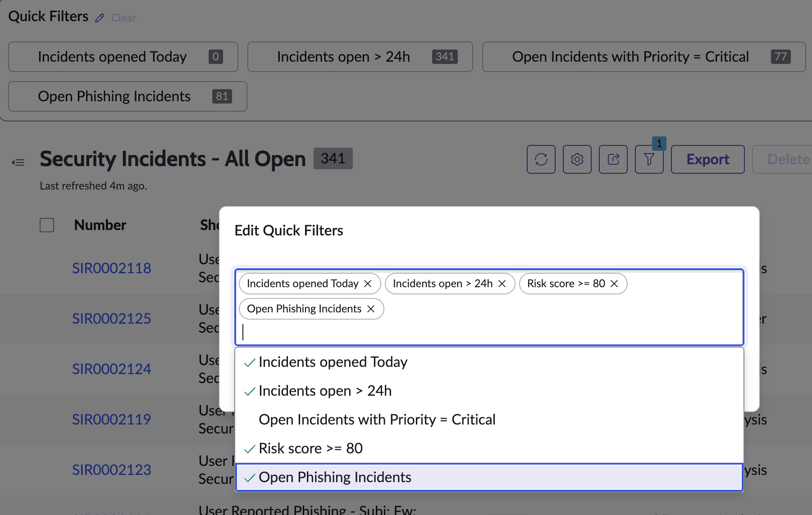Screen dimensions: 812x515
Task: Remove the Open Phishing Incidents chip
Action: (x=371, y=309)
